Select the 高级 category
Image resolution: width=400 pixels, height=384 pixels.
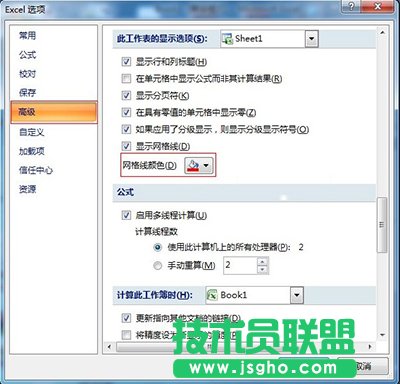[54, 112]
